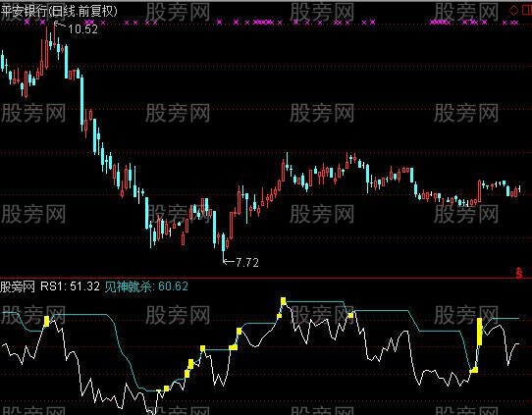Click the red diamond icon at top right

(513, 10)
